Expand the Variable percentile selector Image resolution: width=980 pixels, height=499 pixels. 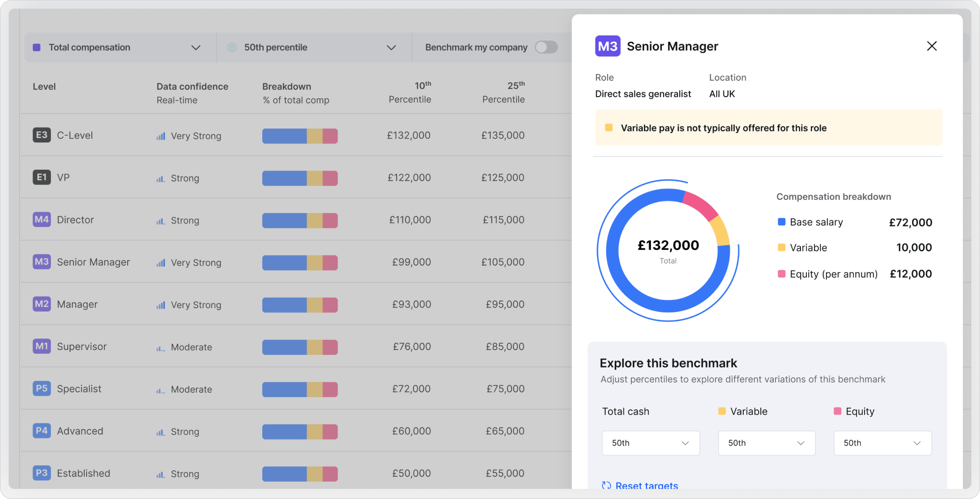tap(766, 443)
